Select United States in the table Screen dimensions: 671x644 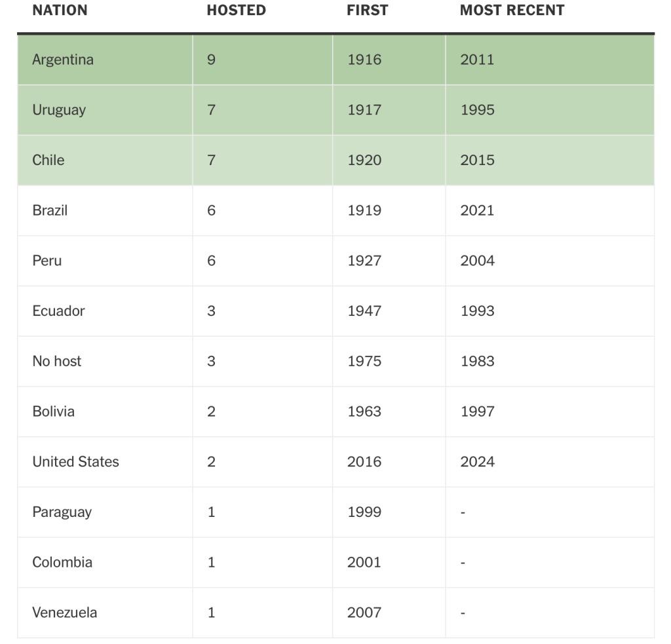pyautogui.click(x=75, y=462)
